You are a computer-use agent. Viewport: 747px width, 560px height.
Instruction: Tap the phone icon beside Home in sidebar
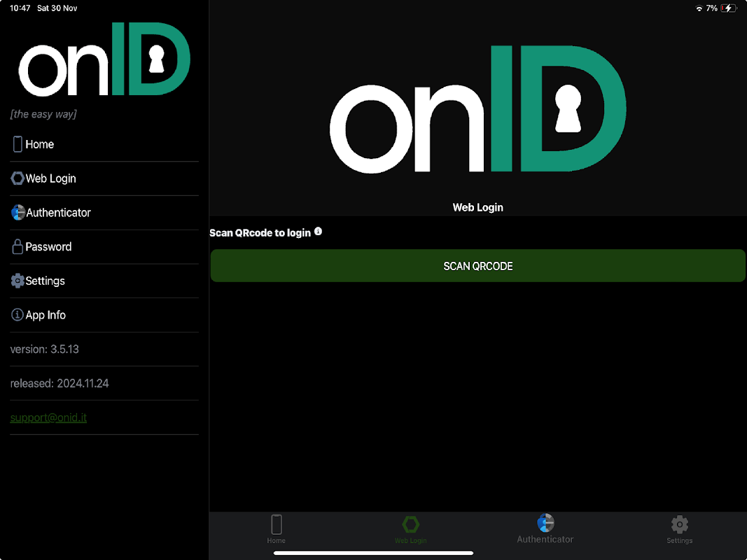coord(18,143)
